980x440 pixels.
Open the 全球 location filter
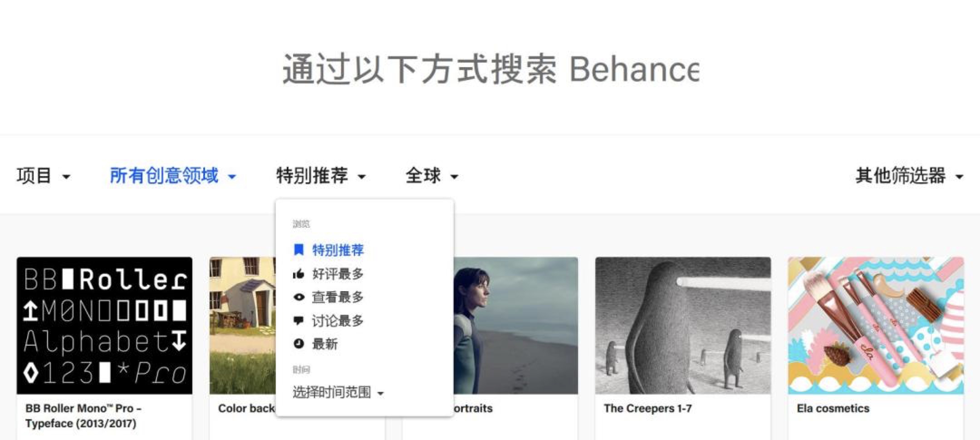tap(431, 176)
